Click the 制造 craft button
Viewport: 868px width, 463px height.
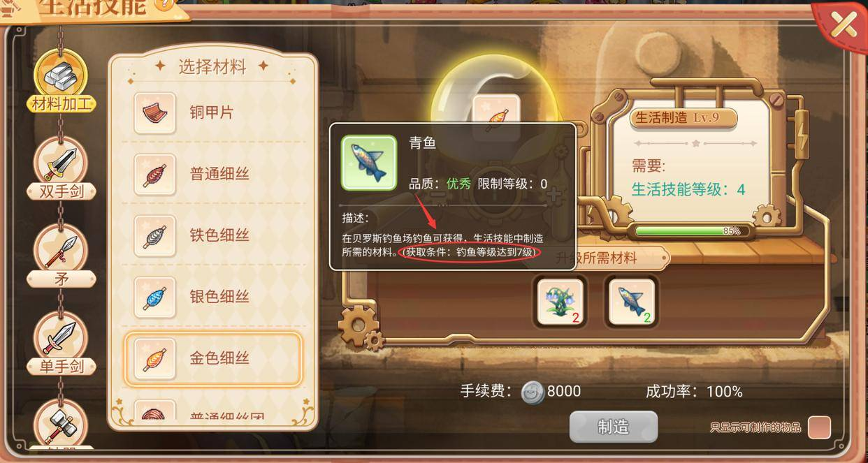click(x=614, y=427)
